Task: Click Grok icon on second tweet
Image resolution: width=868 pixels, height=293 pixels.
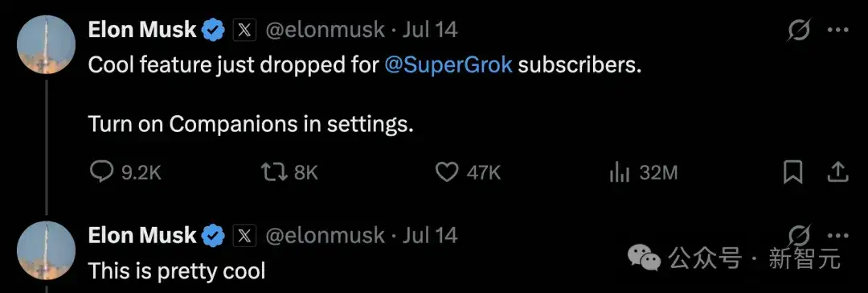Action: coord(799,235)
